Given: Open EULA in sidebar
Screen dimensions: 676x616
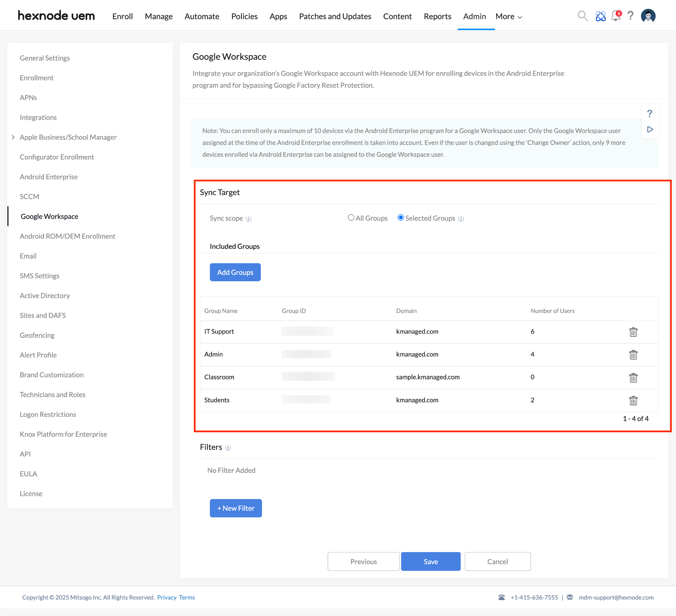Looking at the screenshot, I should click(28, 474).
